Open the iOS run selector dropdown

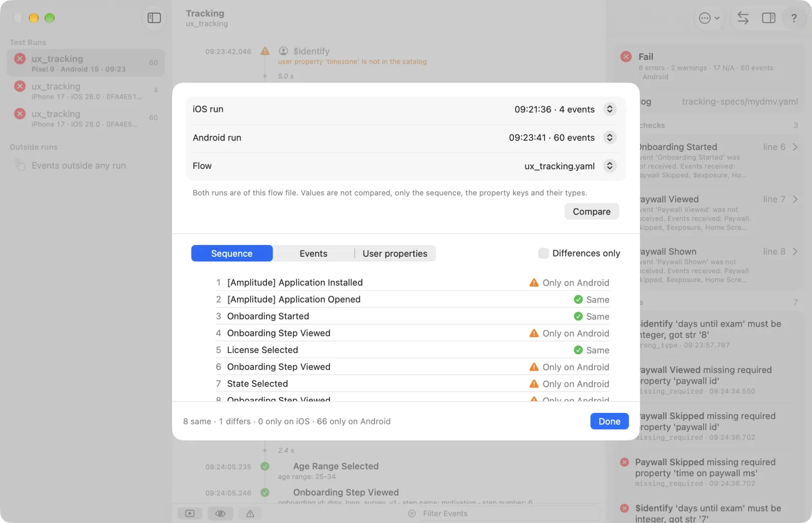[610, 109]
